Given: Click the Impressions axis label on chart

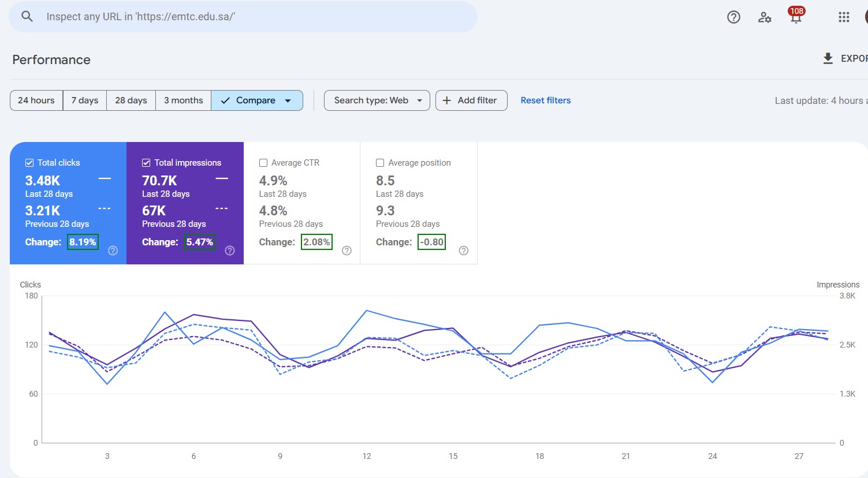Looking at the screenshot, I should coord(838,285).
